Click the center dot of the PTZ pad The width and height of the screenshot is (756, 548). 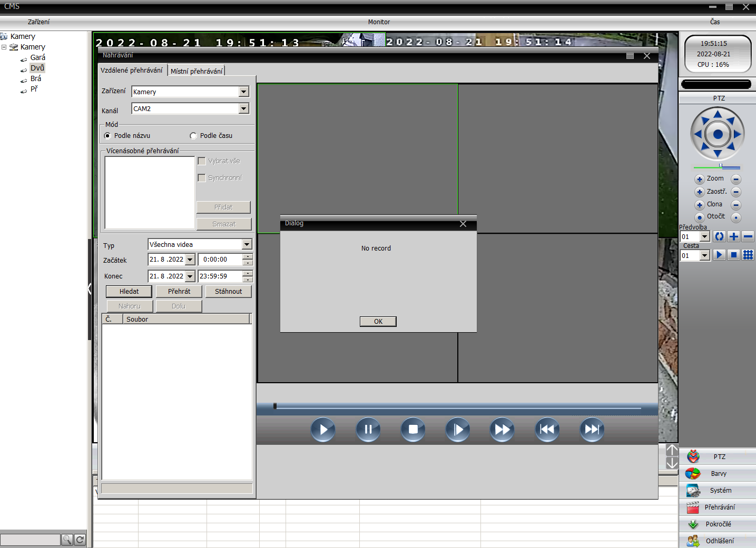(718, 134)
